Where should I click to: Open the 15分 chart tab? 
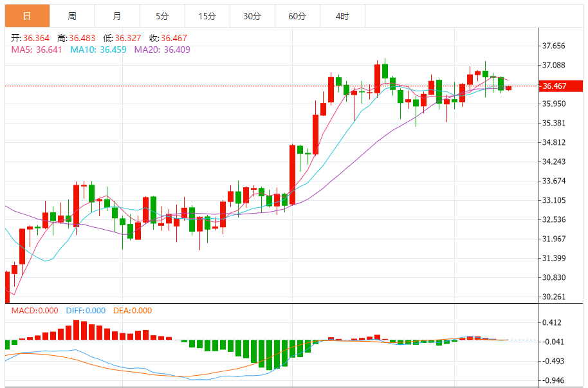click(207, 16)
